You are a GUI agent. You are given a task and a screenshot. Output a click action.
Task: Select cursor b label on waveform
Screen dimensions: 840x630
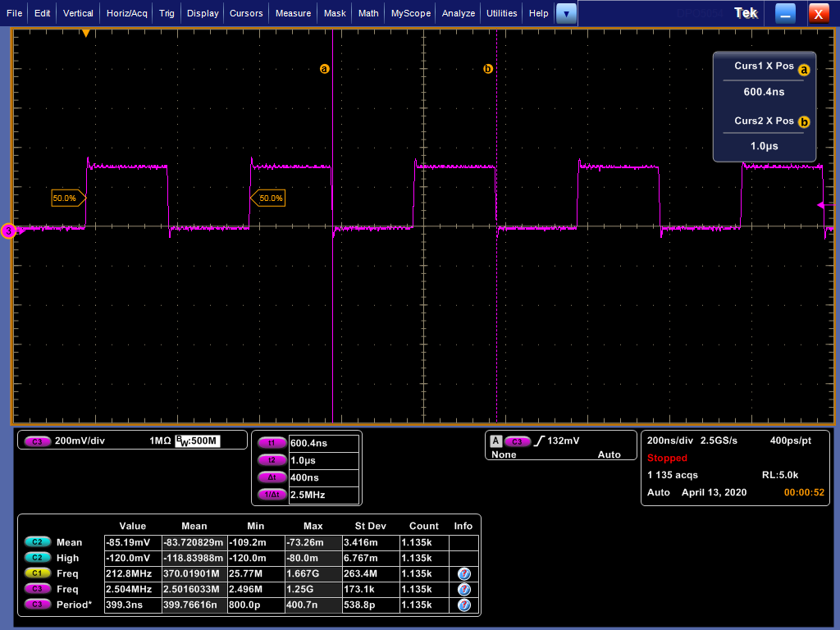(487, 69)
